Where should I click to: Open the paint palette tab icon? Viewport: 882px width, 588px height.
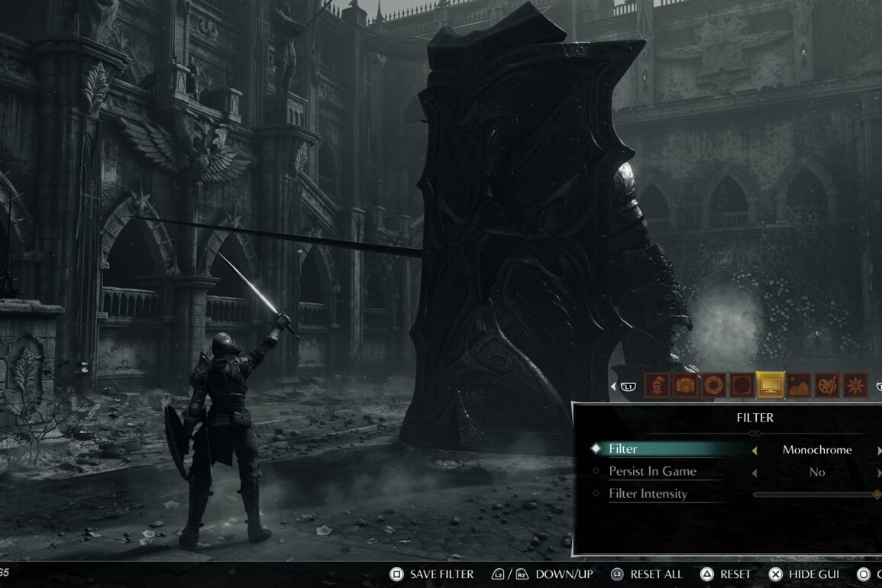pos(828,386)
